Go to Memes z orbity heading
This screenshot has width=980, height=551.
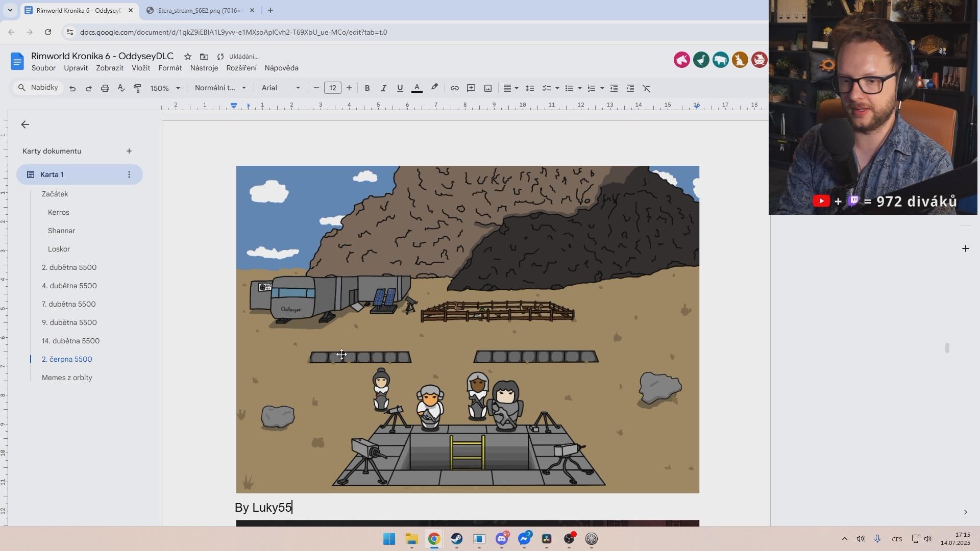point(67,378)
